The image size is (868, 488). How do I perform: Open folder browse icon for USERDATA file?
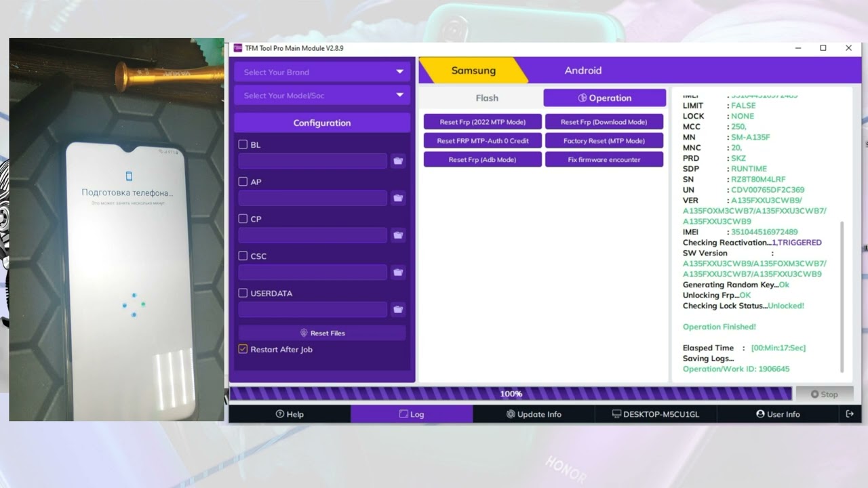pyautogui.click(x=398, y=310)
